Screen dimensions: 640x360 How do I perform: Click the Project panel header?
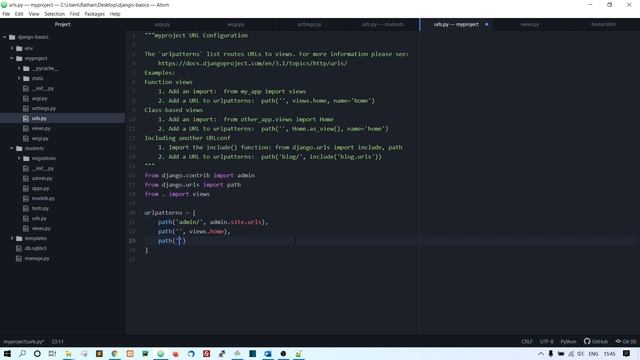pos(62,24)
